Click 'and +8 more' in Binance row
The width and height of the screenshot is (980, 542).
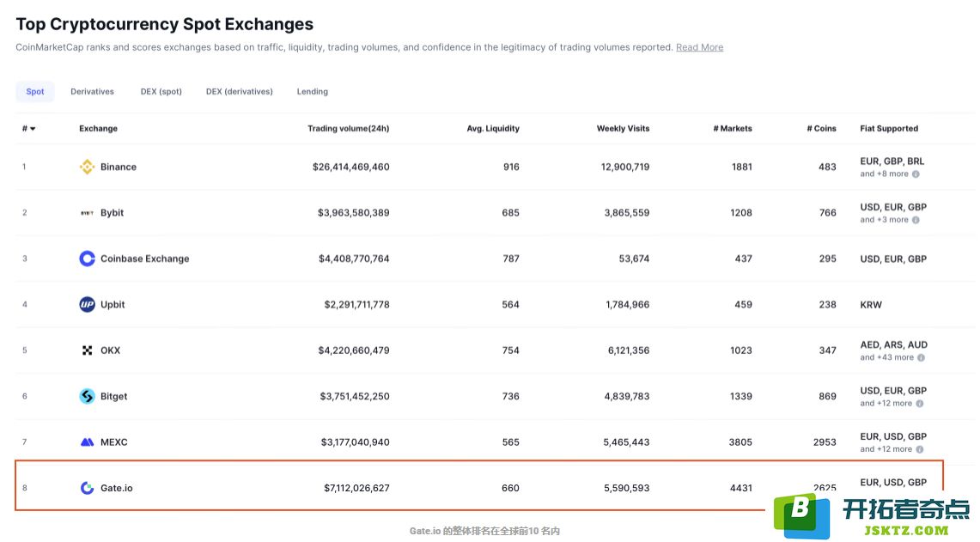(884, 174)
